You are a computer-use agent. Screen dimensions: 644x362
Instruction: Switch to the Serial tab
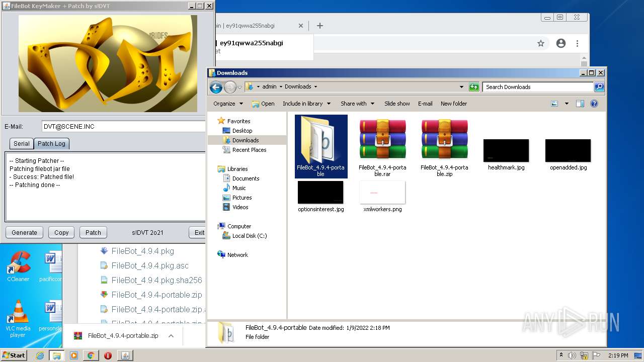(x=21, y=143)
